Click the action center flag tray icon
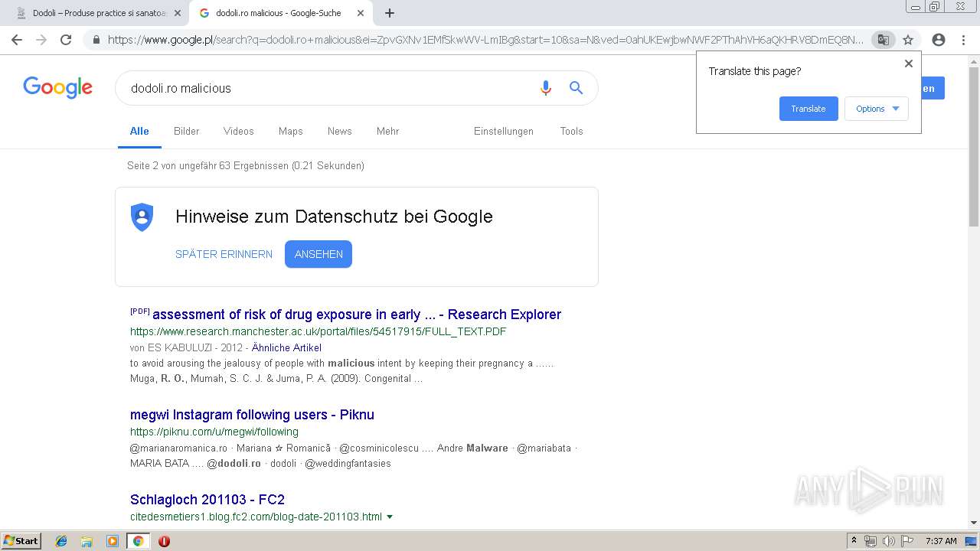Viewport: 980px width, 551px height. pos(907,541)
